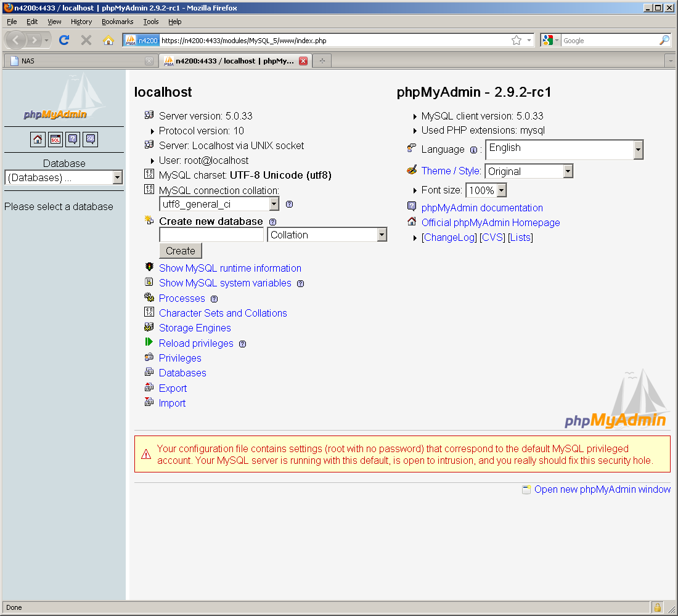
Task: Click the Theme / Style paint palette icon
Action: coord(412,169)
